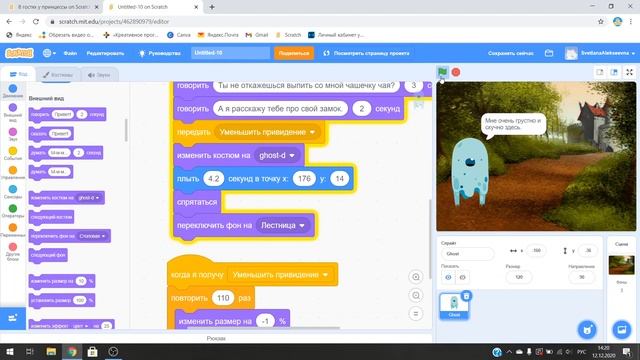
Task: Switch to the Код tab
Action: click(18, 74)
